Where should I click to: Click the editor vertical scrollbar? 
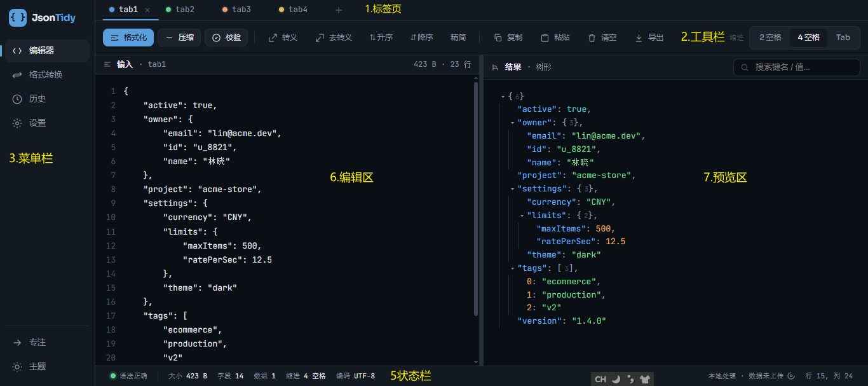pos(476,199)
